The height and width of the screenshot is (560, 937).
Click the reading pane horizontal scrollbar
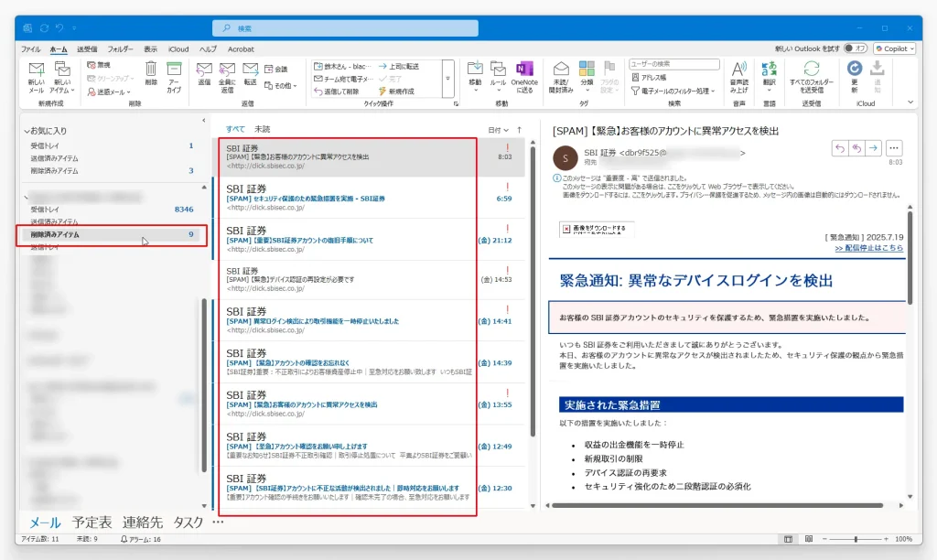pos(717,506)
